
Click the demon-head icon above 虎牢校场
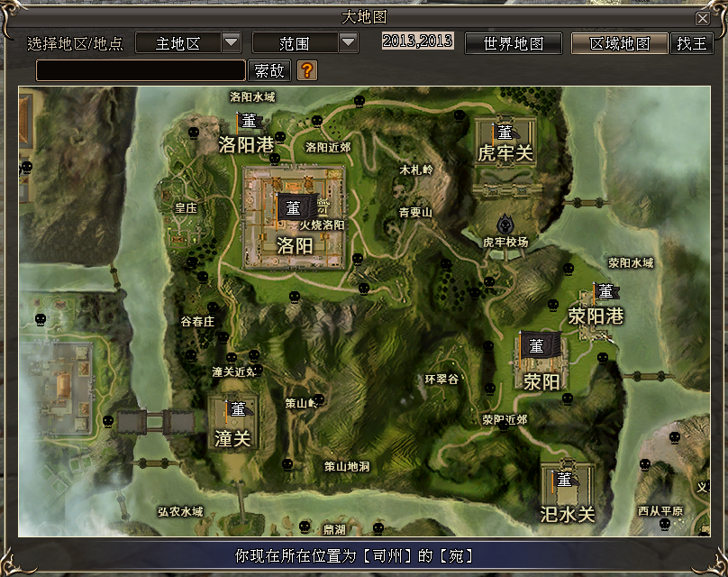pyautogui.click(x=505, y=224)
